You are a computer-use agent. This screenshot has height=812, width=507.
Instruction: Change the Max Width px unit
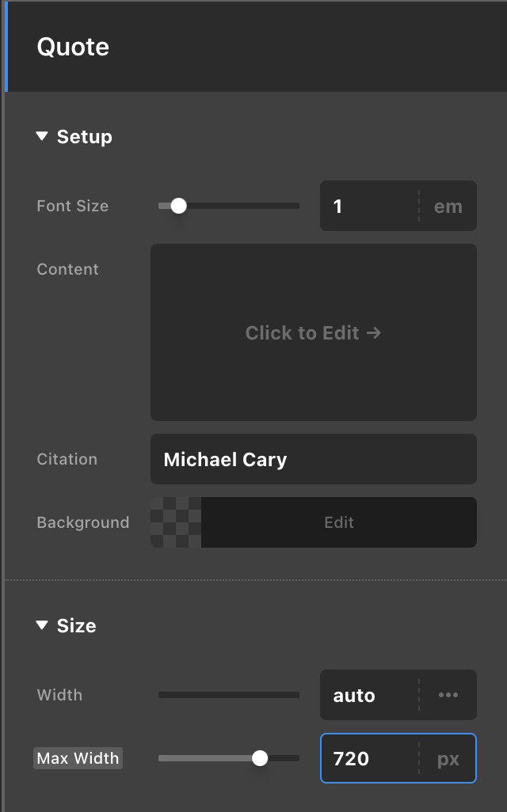[448, 759]
